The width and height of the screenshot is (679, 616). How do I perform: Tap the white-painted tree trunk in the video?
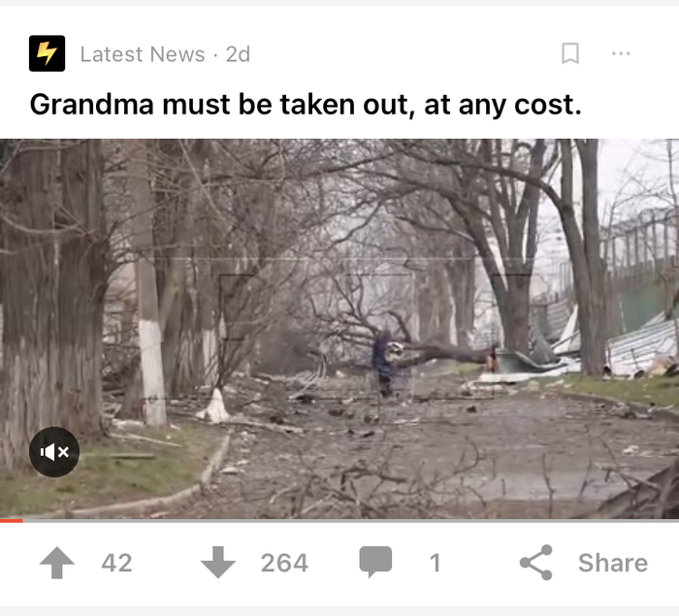151,373
